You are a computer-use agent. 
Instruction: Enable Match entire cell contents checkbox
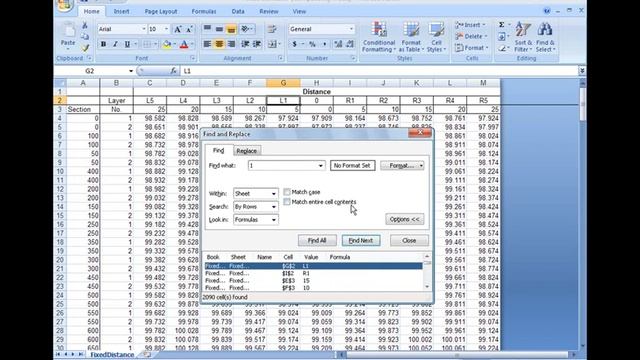click(287, 202)
